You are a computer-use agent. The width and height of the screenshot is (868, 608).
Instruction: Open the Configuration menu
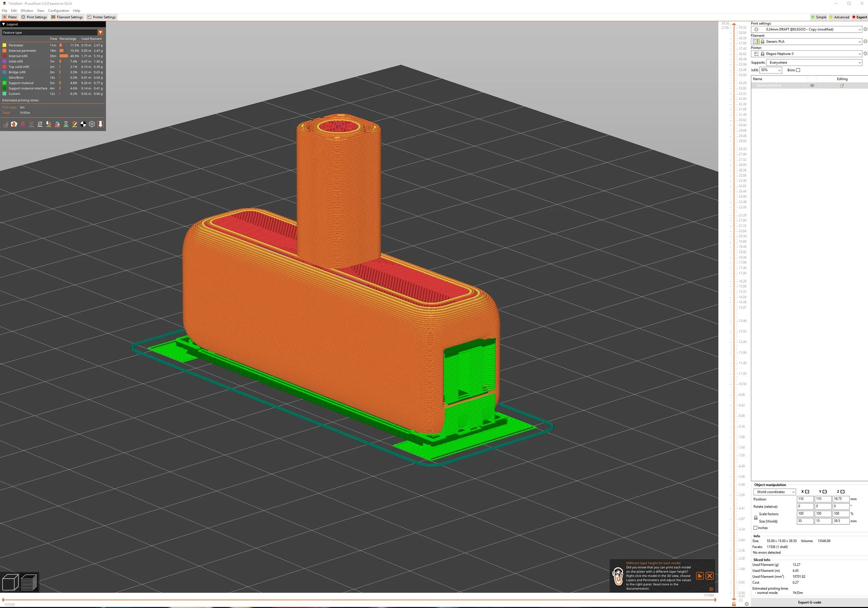click(59, 10)
